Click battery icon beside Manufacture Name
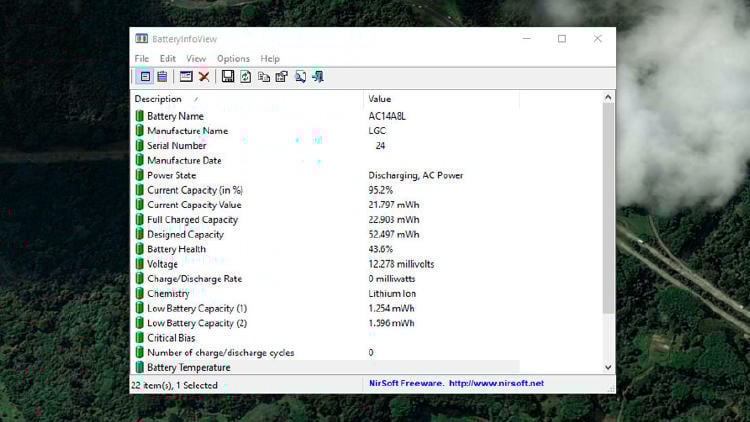 pos(139,131)
